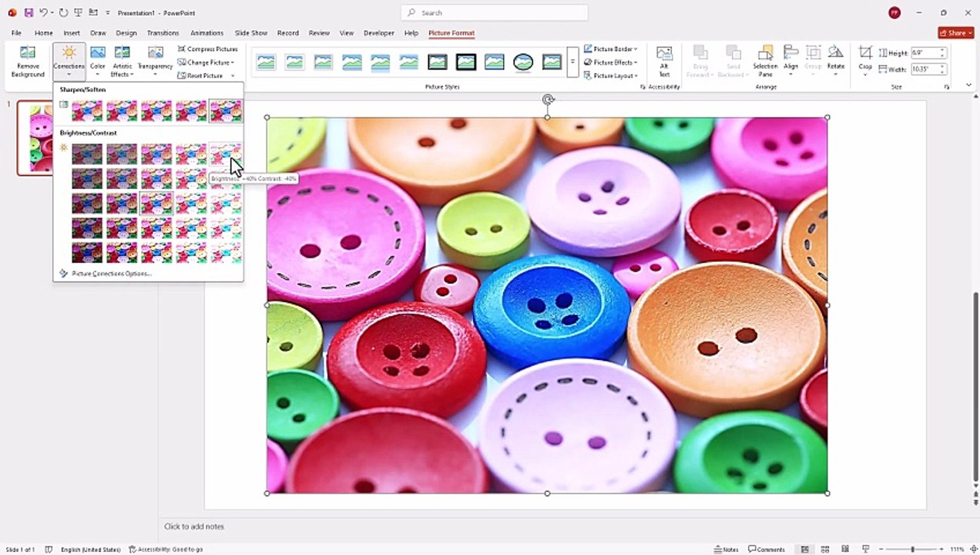Select the first Sharpen/Soften thumbnail
Viewport: 980px width, 555px height.
point(87,111)
